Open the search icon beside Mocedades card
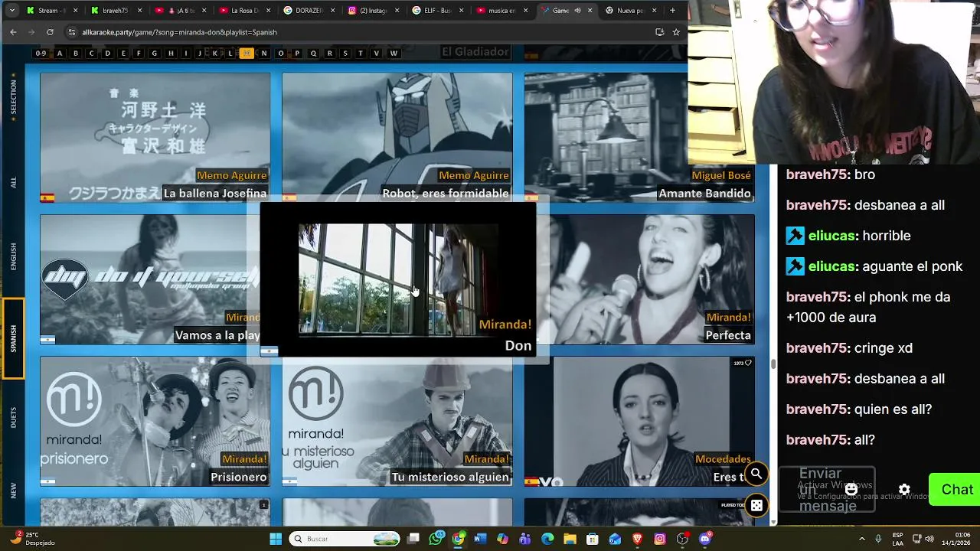980x551 pixels. pyautogui.click(x=756, y=474)
